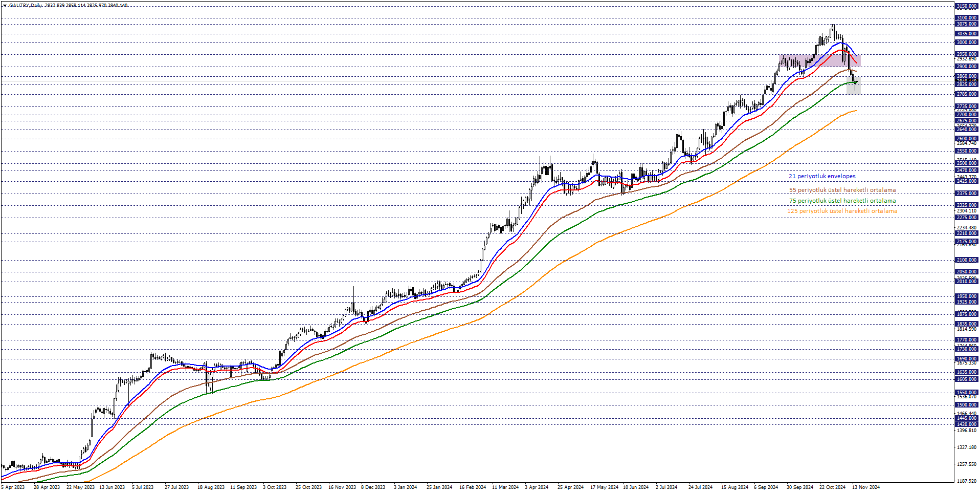Click the '75 periyotluk üstel hareketli ortalama' label
The image size is (980, 493).
pyautogui.click(x=842, y=201)
